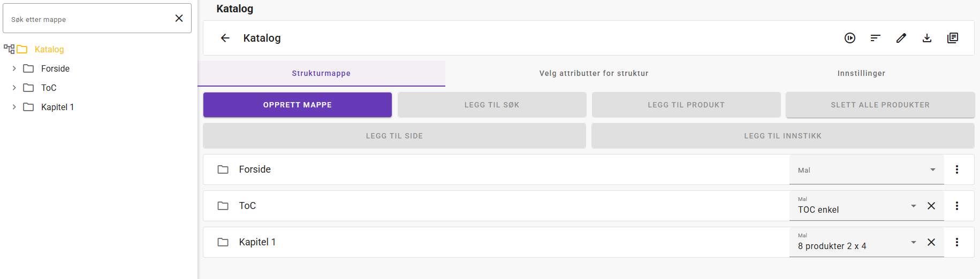Open three-dot menu for ToC row
The height and width of the screenshot is (279, 980).
[957, 206]
